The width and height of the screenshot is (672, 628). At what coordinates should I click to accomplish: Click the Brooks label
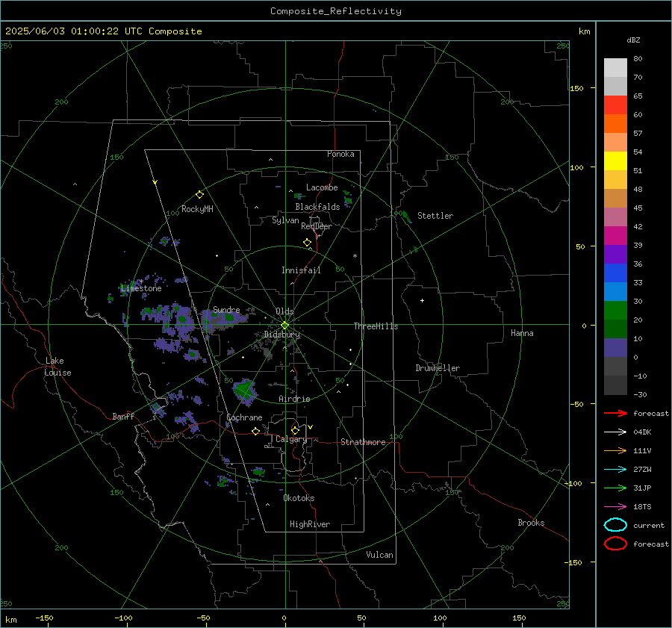tap(531, 523)
